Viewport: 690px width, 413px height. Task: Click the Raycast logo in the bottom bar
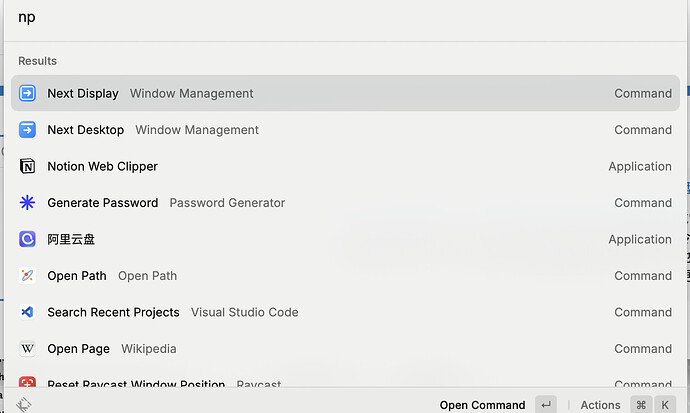point(24,404)
